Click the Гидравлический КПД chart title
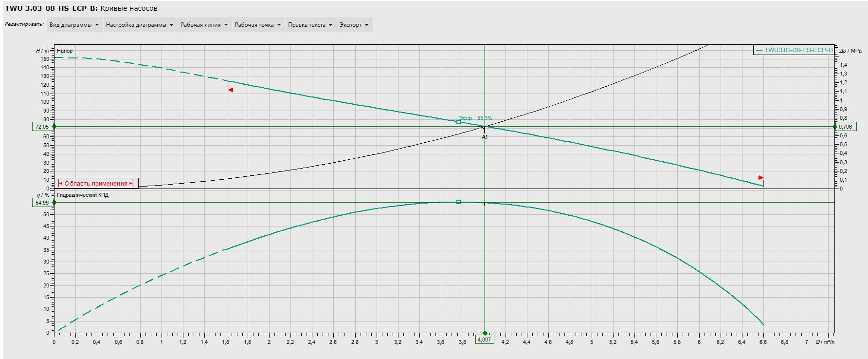Image resolution: width=868 pixels, height=359 pixels. tap(83, 195)
